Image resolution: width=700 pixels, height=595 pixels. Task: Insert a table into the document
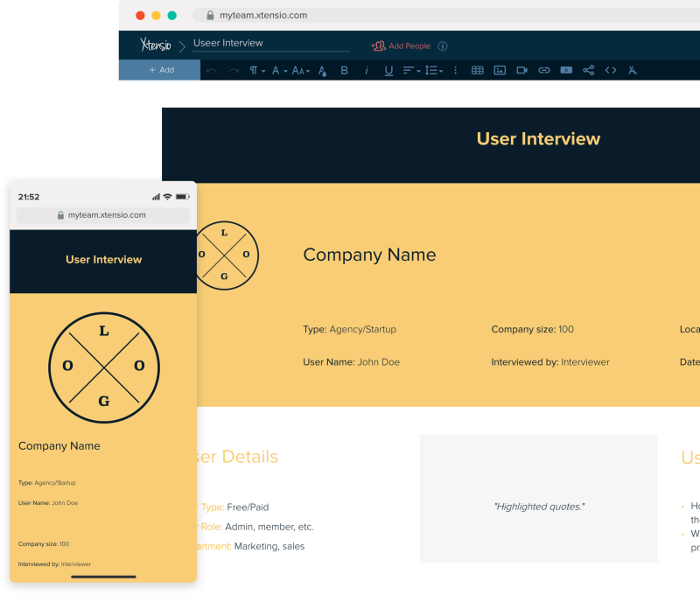pos(477,70)
